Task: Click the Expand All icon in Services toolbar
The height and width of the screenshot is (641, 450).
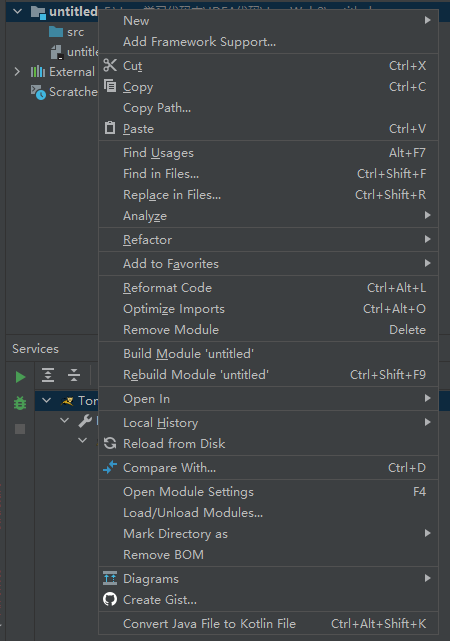Action: click(x=48, y=375)
